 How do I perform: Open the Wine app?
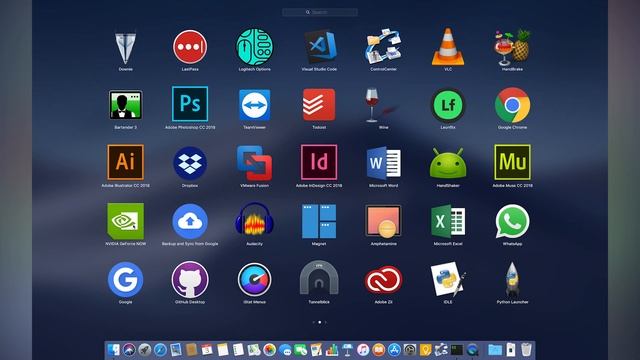tap(380, 105)
